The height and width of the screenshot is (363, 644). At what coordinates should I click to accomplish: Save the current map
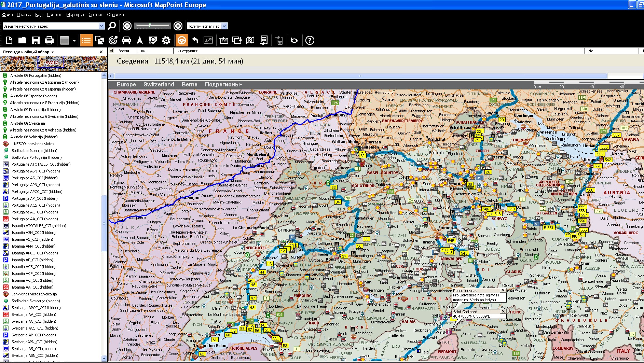(x=36, y=40)
